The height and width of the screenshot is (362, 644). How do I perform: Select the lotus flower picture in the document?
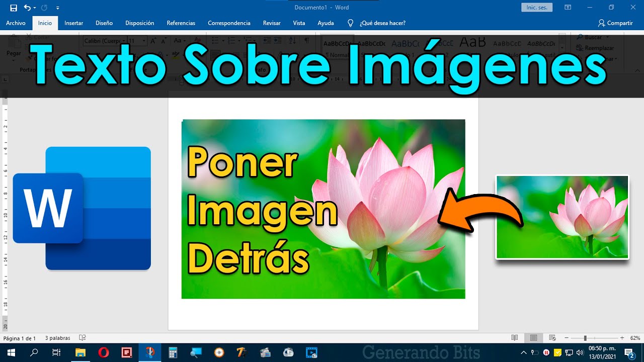point(323,209)
